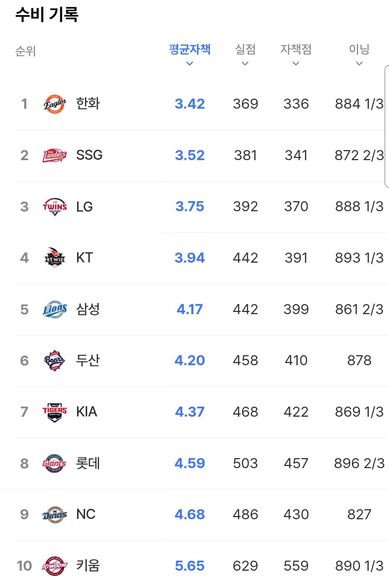This screenshot has width=389, height=588.
Task: Sort by 자책점 column chevron
Action: coord(296,64)
